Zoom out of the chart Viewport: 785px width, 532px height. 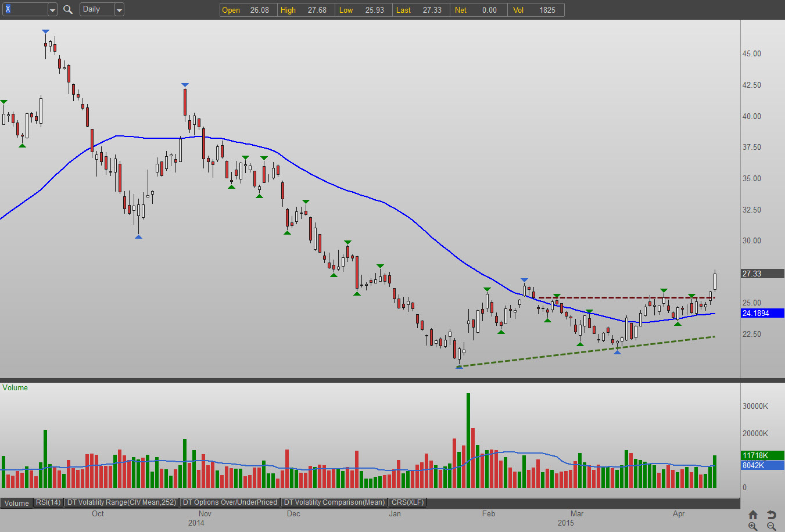(771, 526)
